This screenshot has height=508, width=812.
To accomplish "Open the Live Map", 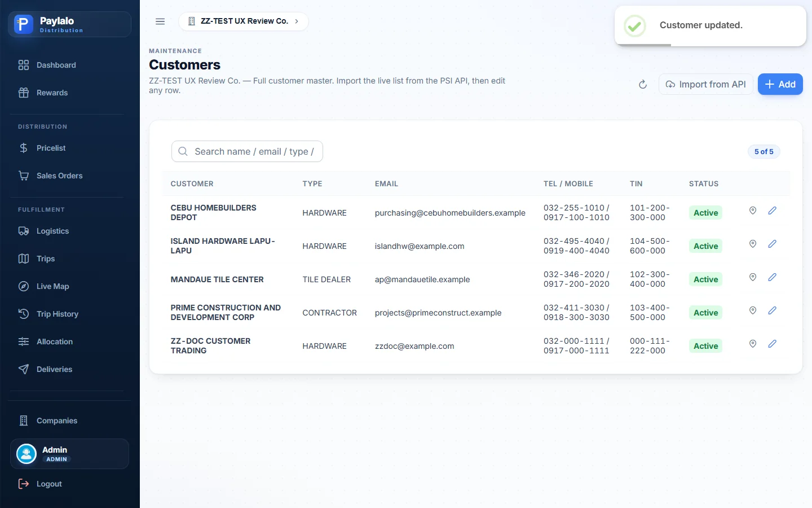I will (x=70, y=286).
